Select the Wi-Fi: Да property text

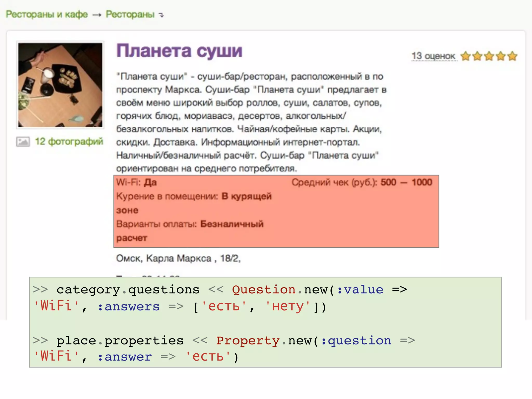(136, 182)
